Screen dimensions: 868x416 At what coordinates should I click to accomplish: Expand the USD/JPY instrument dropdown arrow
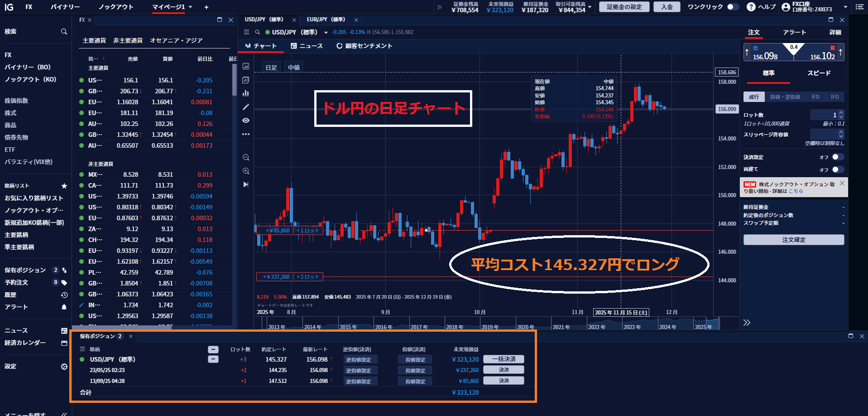pyautogui.click(x=326, y=33)
